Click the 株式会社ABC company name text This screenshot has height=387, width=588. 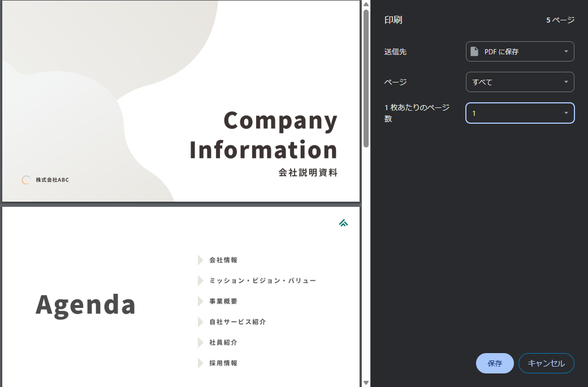(x=52, y=180)
